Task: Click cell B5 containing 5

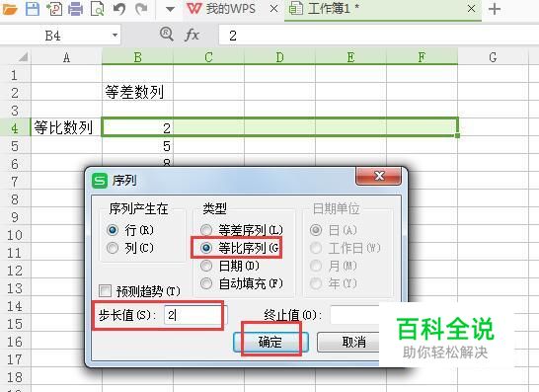Action: pyautogui.click(x=137, y=146)
